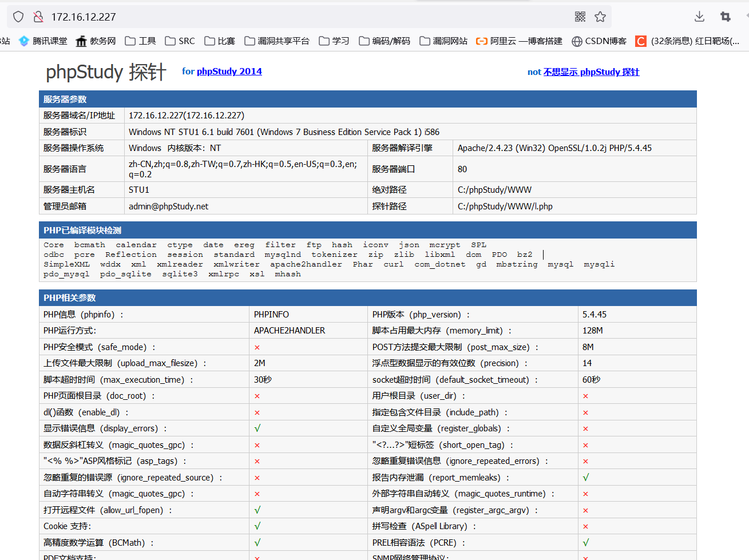Image resolution: width=749 pixels, height=560 pixels.
Task: Select the admin@phpStudy.net email value
Action: tap(168, 206)
